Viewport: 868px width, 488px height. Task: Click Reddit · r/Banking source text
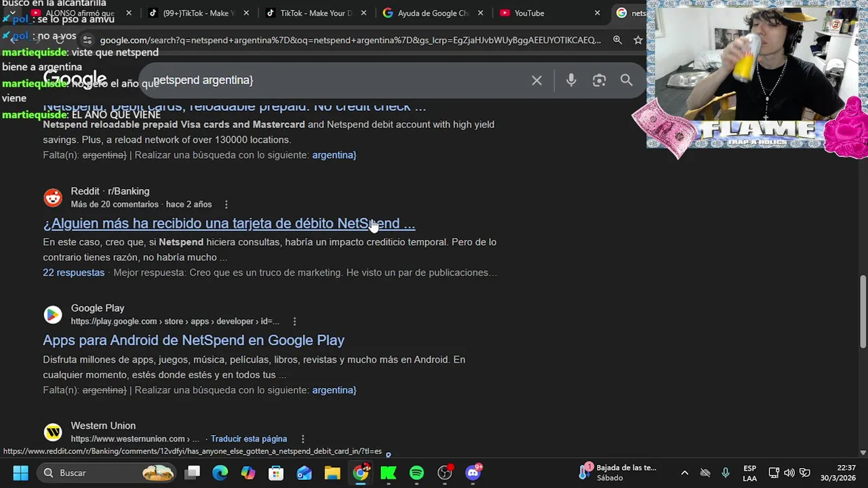tap(110, 191)
